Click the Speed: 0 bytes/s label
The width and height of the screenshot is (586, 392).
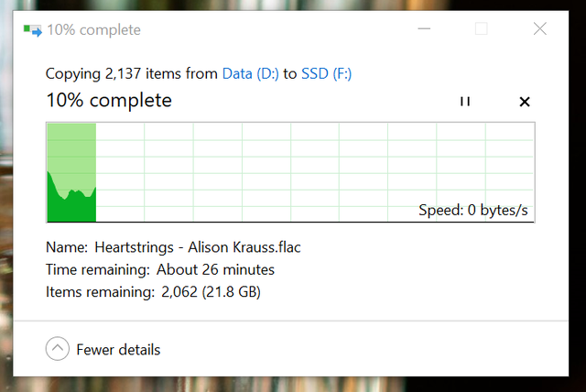473,210
